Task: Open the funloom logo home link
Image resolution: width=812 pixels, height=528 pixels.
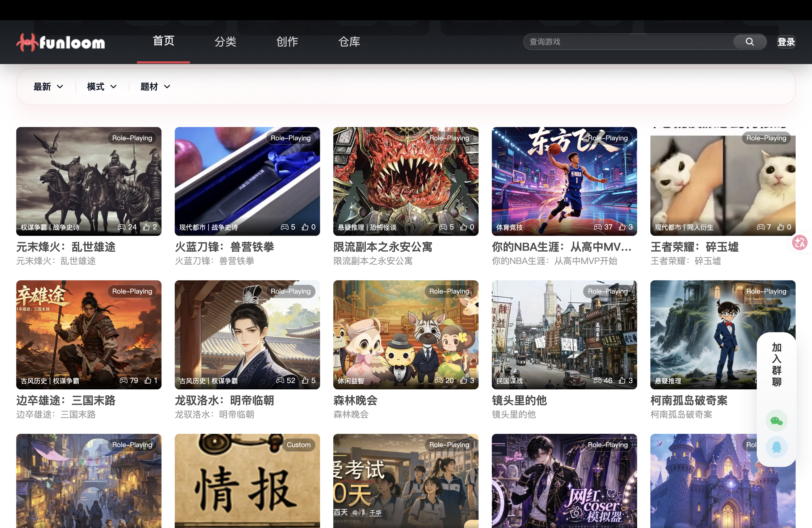Action: pos(61,42)
